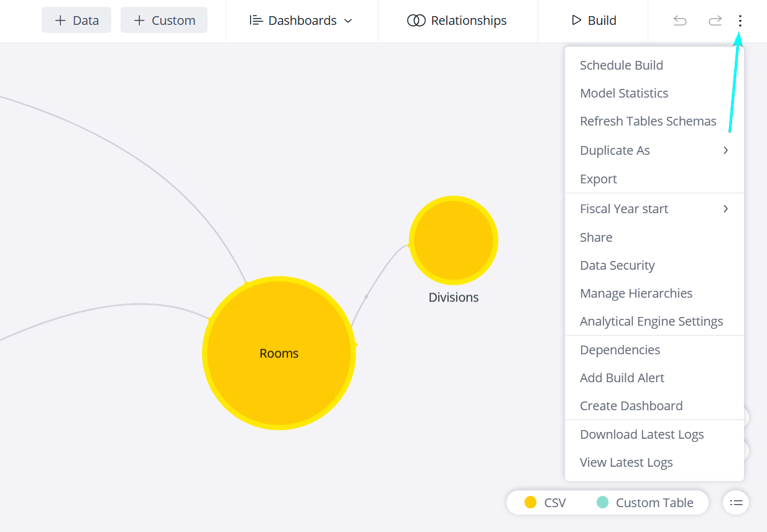
Task: Expand the Duplicate As submenu
Action: pos(654,150)
